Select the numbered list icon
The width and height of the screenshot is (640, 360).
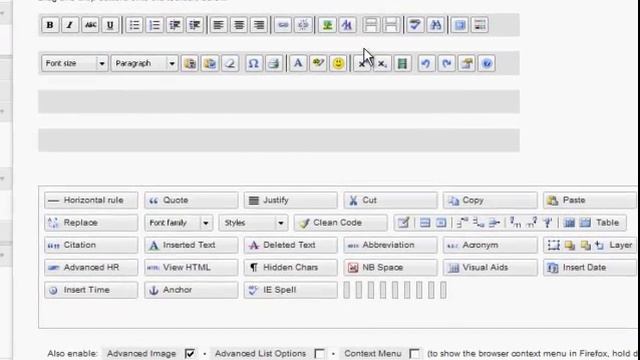point(154,25)
